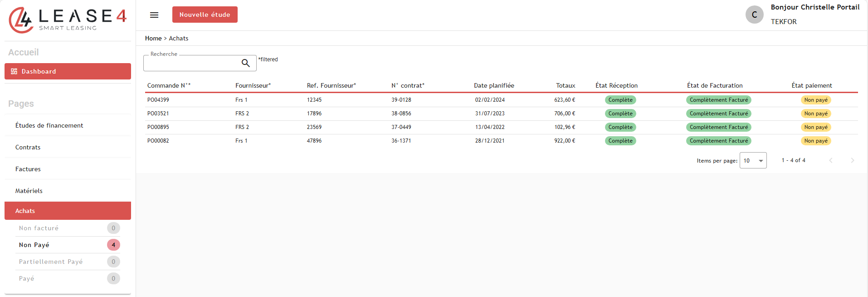
Task: Open the Dashboard sidebar item
Action: point(68,71)
